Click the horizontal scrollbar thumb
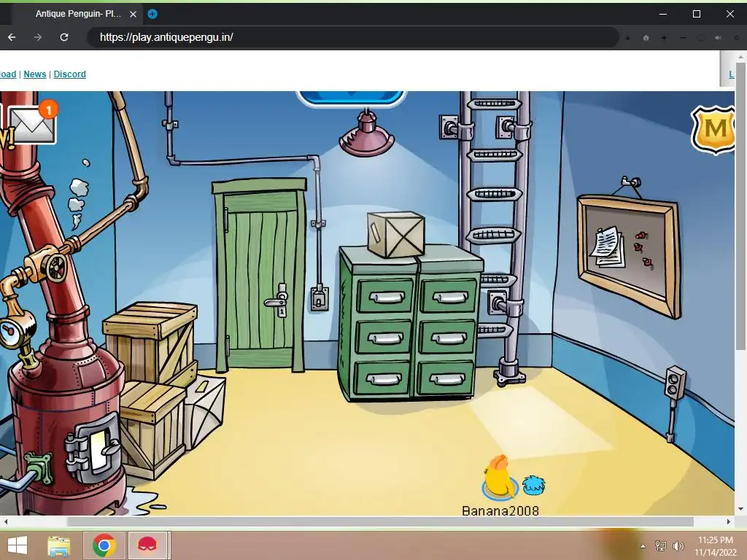 click(x=380, y=522)
